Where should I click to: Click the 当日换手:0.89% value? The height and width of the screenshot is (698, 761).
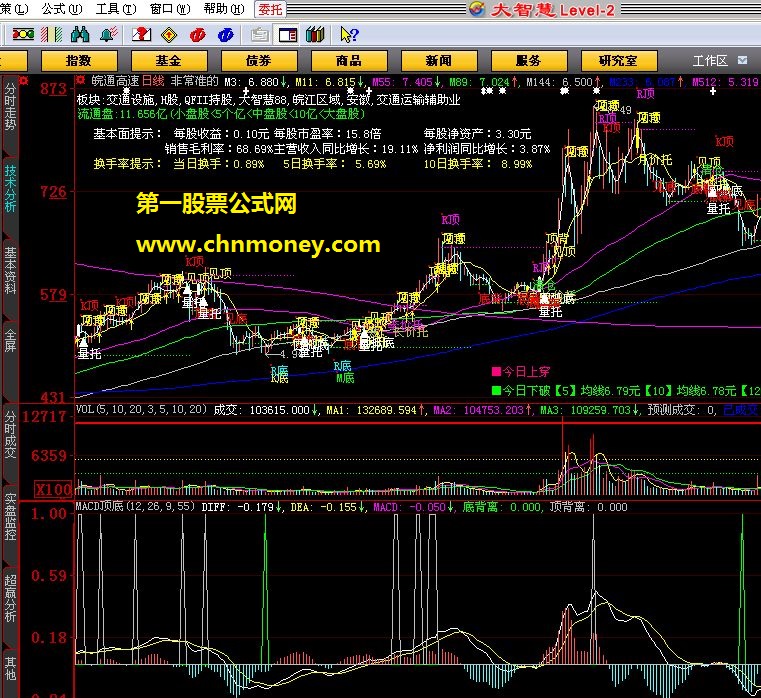pyautogui.click(x=218, y=164)
